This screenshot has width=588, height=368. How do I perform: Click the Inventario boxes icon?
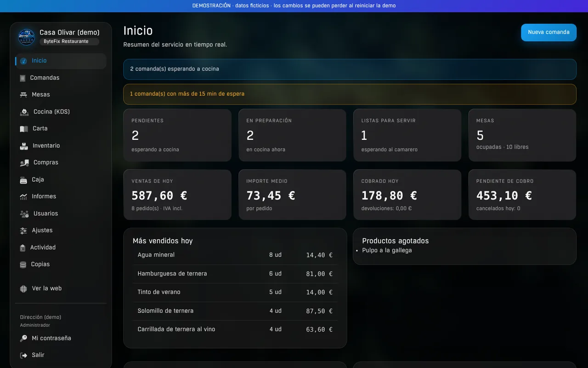pyautogui.click(x=24, y=146)
